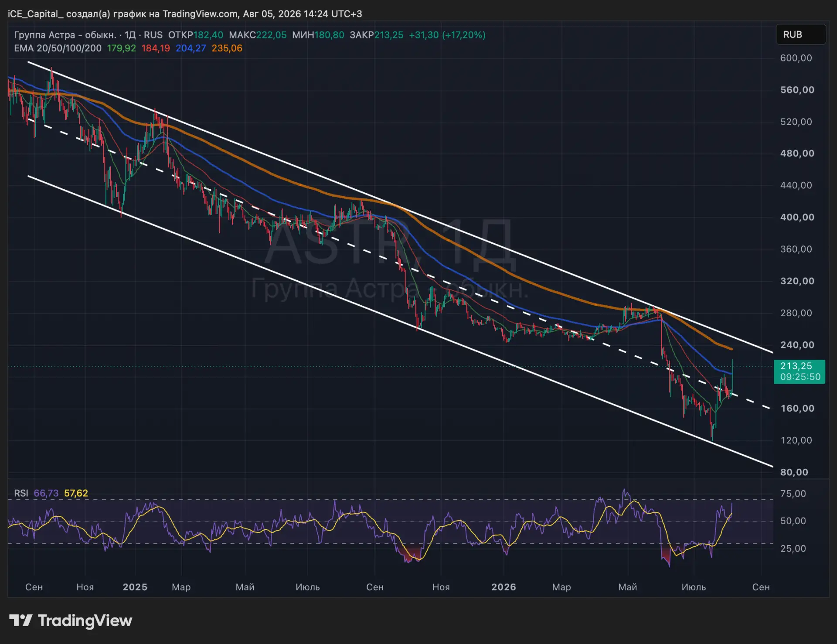
Task: Click the ЗАКР closing value in the legend
Action: click(x=377, y=35)
